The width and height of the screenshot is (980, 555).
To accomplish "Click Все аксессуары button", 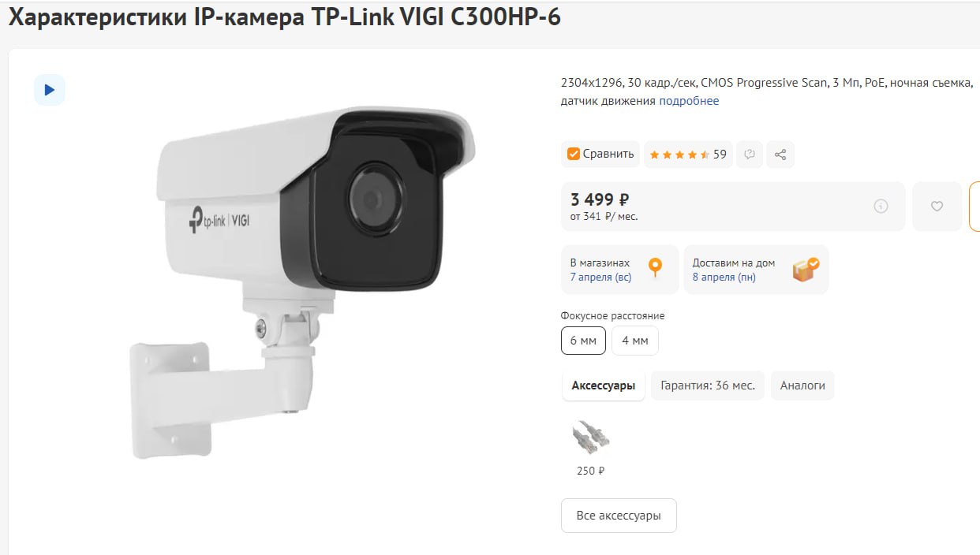I will pyautogui.click(x=619, y=516).
